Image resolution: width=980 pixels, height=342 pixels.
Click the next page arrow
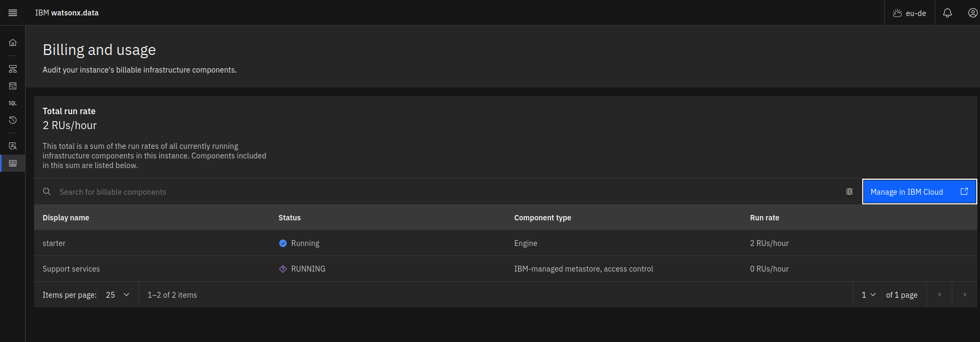click(x=965, y=295)
